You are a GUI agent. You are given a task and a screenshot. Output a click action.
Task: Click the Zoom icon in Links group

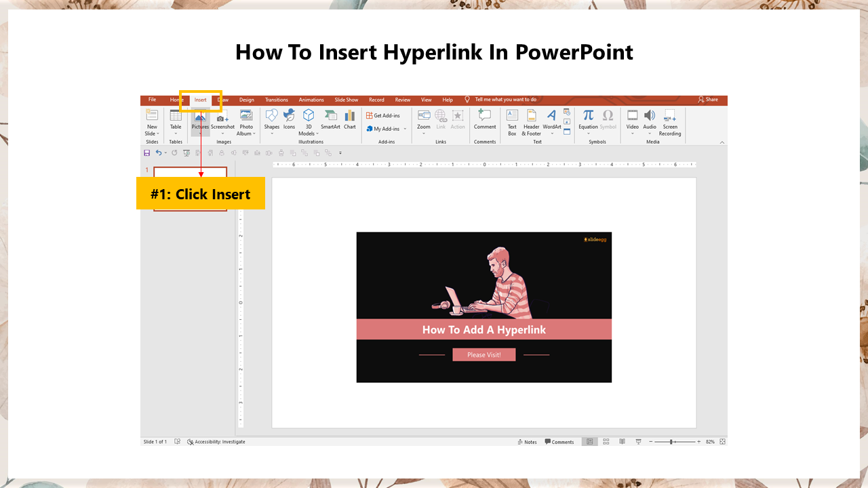point(424,115)
